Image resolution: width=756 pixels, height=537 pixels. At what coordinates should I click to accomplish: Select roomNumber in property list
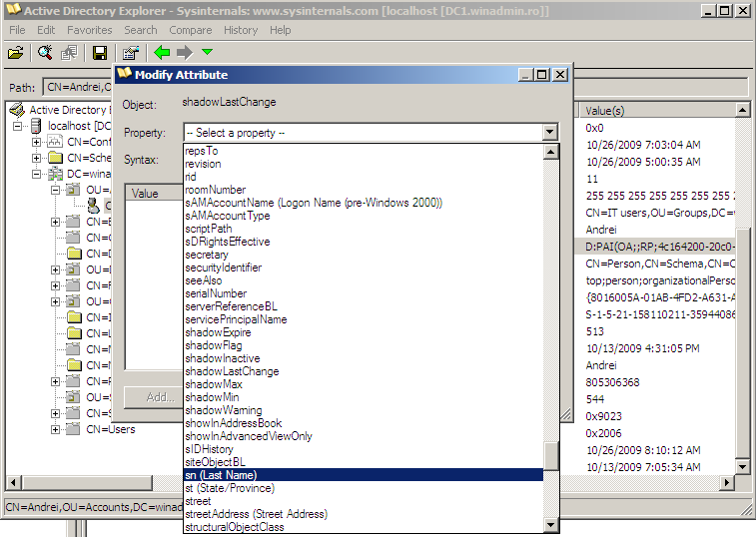(364, 190)
